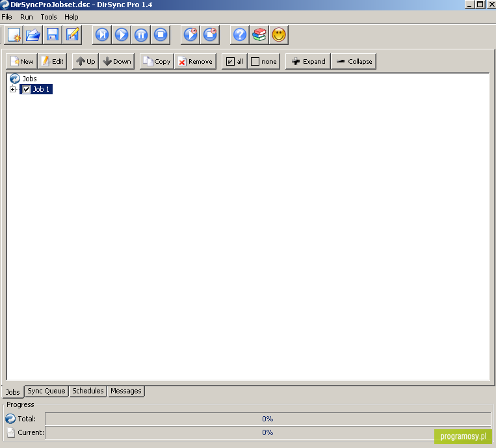Maximize the DirSync Pro window

(x=480, y=5)
